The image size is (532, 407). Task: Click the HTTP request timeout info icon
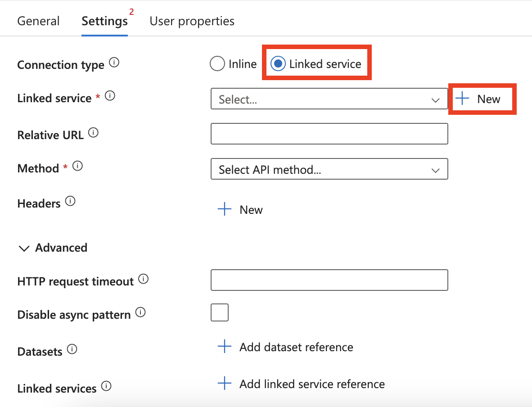click(143, 279)
